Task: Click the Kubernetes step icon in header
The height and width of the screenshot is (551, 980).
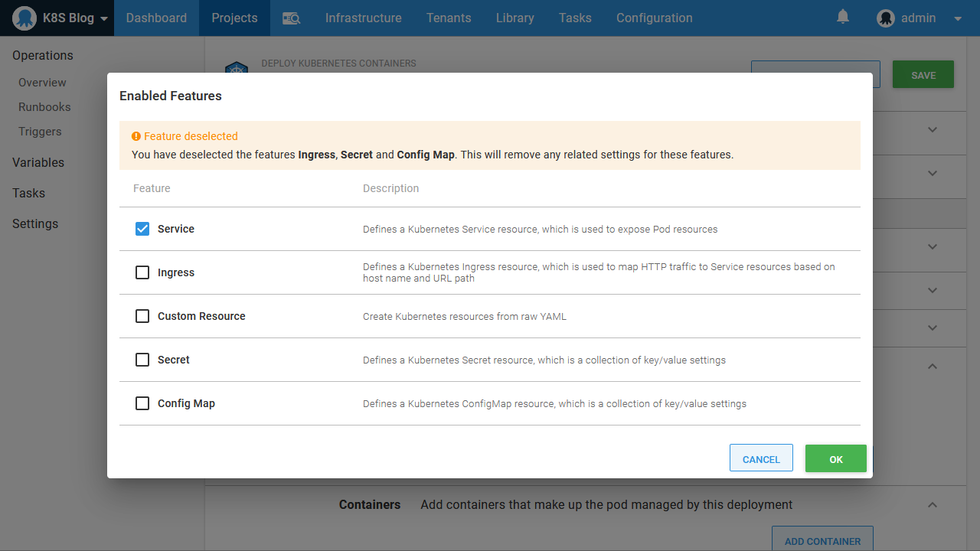Action: pos(236,69)
